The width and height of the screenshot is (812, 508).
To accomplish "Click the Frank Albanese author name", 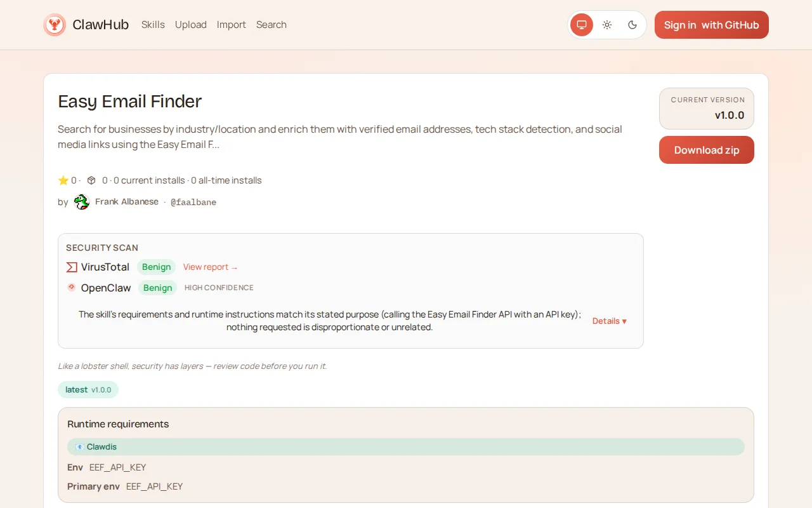I will point(127,202).
